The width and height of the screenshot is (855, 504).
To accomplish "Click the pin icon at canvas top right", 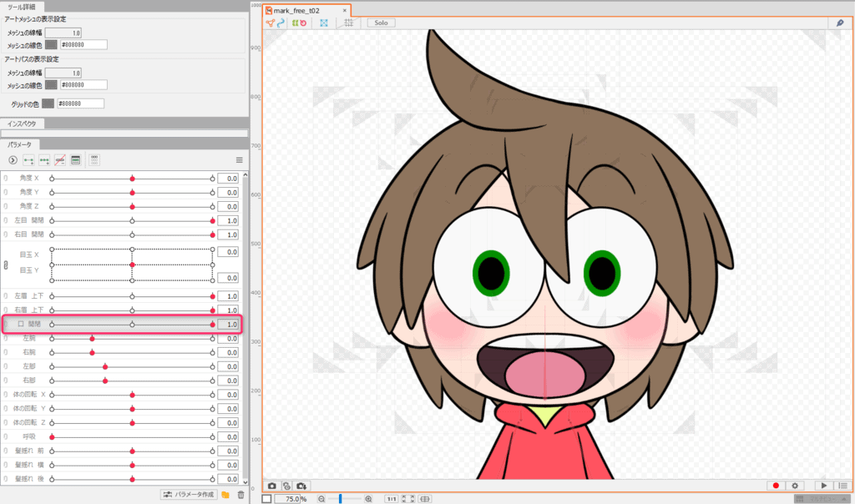I will coord(839,23).
